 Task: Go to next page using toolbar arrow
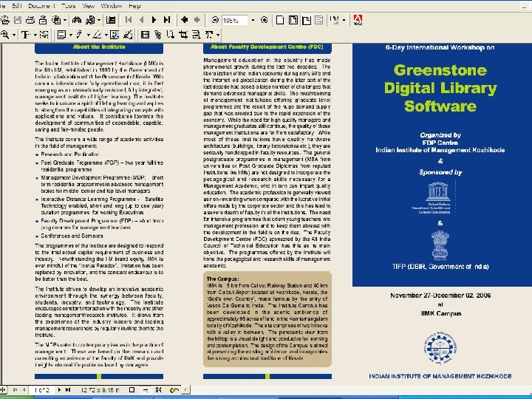tap(154, 21)
